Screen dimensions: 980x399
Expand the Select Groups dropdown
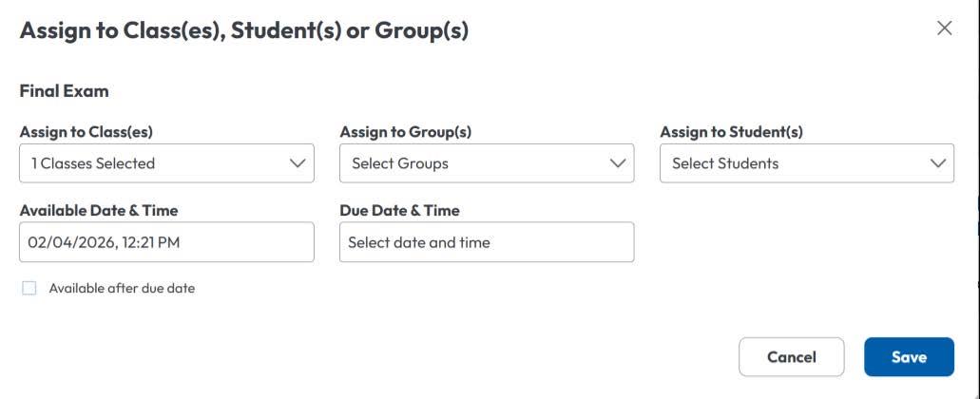472,163
